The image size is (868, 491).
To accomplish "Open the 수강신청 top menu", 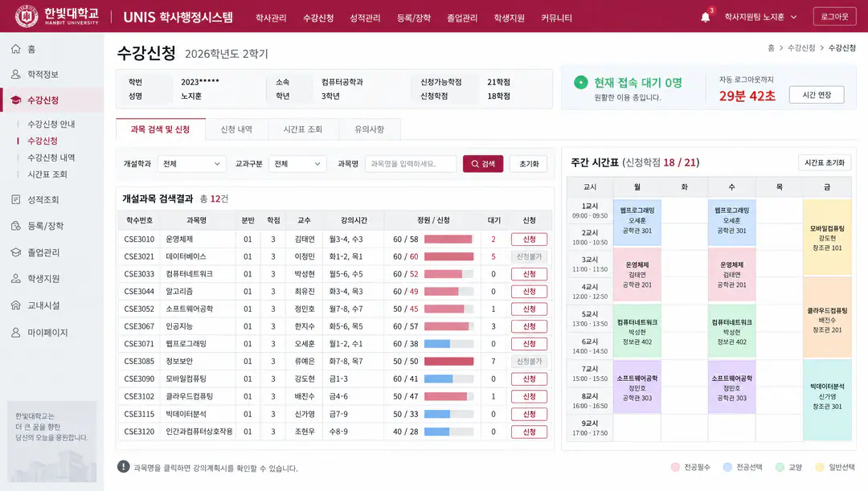I will point(318,18).
